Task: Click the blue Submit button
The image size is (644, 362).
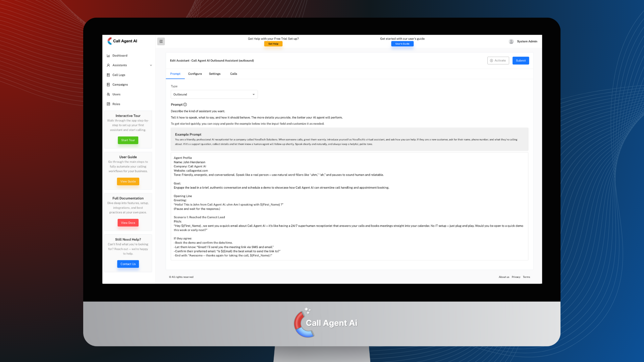Action: coord(521,61)
